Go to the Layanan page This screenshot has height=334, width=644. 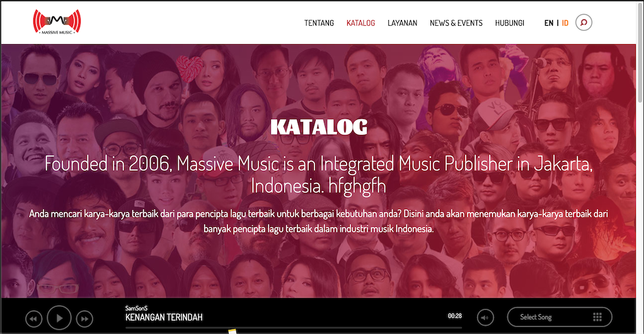pos(403,23)
